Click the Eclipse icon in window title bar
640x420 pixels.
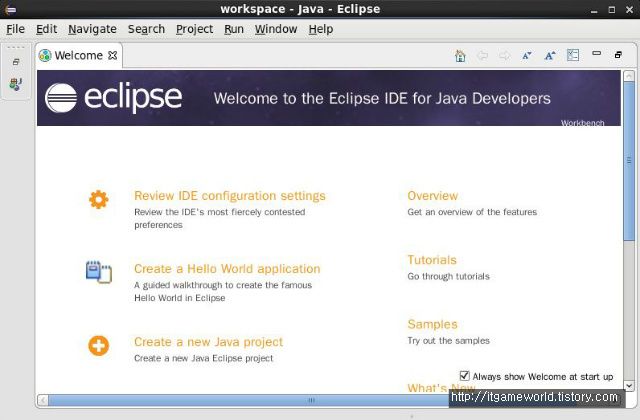(11, 9)
